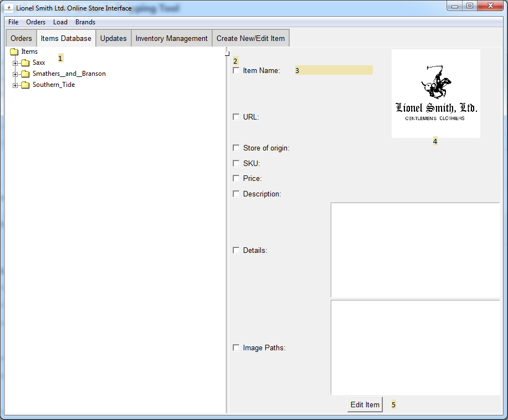This screenshot has height=420, width=508.
Task: Maximize the application window
Action: pyautogui.click(x=470, y=6)
